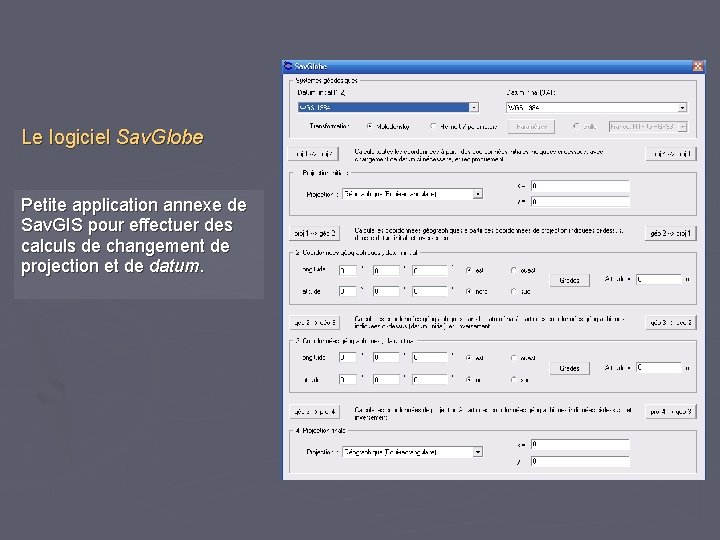The image size is (720, 540).
Task: Click the slide title 'Le logiciel SavGlobe'
Action: (112, 137)
